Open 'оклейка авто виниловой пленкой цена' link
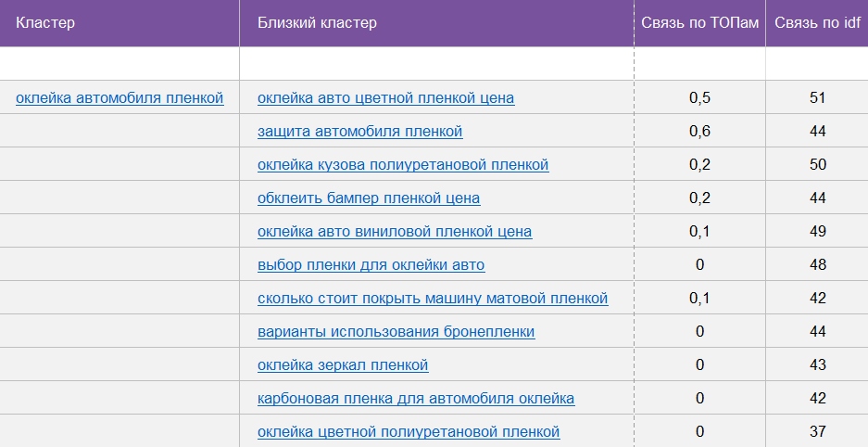The width and height of the screenshot is (868, 447). point(395,231)
